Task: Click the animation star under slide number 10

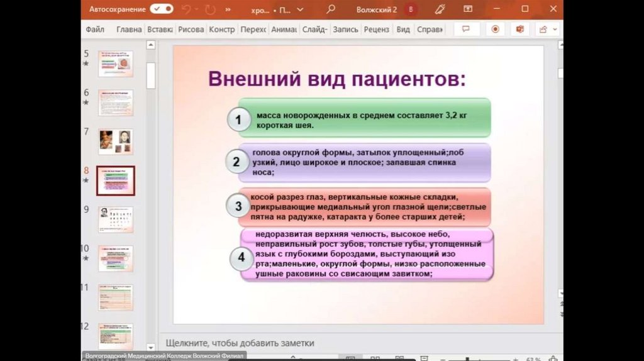Action: click(86, 258)
